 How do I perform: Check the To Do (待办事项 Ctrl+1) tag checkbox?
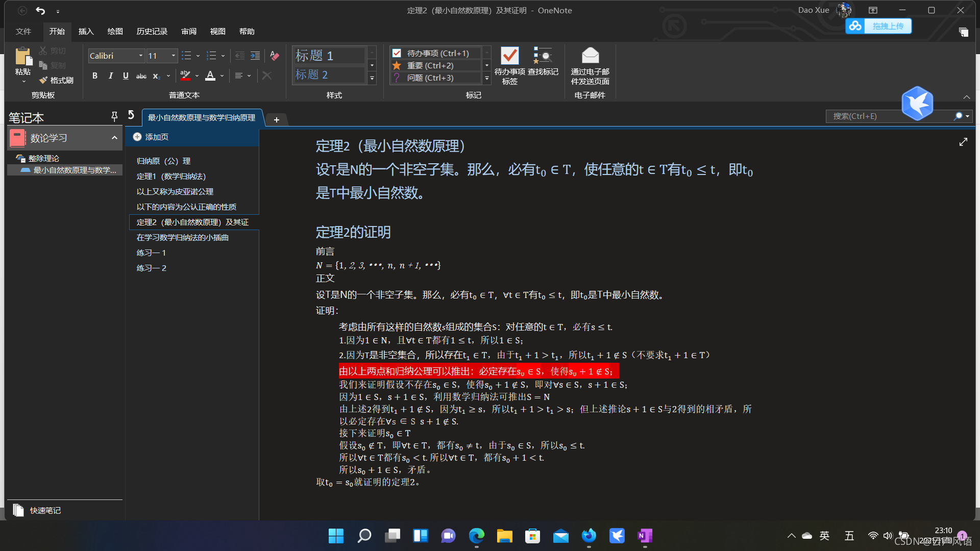point(397,53)
